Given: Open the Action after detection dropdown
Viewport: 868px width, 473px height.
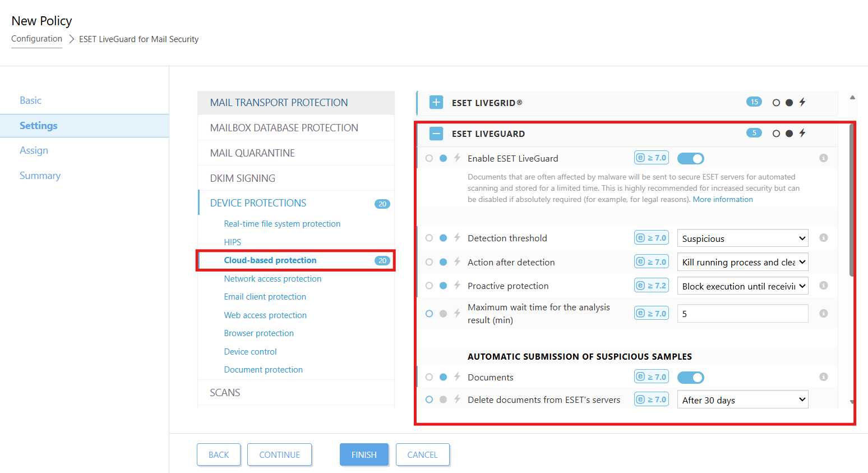Looking at the screenshot, I should (x=742, y=262).
